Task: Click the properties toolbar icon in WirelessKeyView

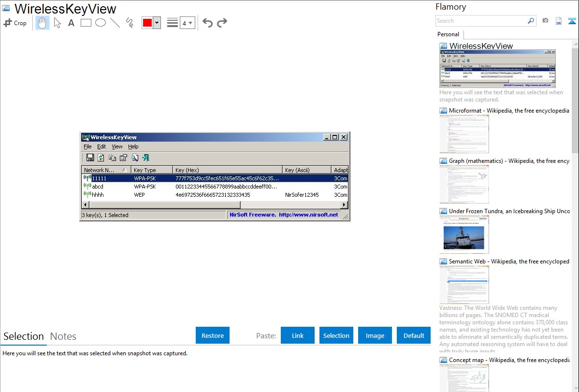Action: 123,158
